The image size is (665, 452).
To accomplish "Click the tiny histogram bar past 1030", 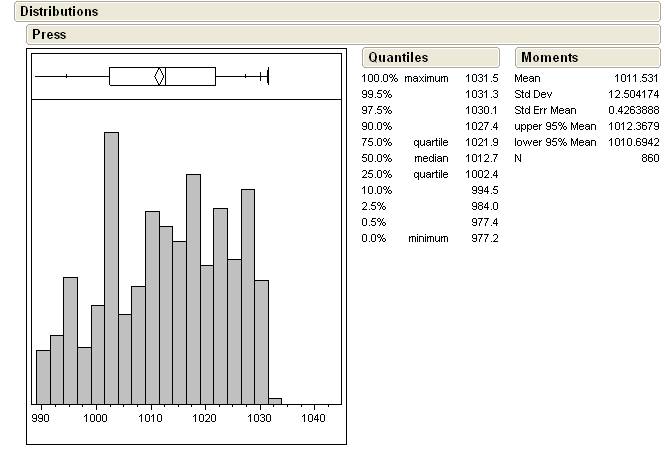I will (275, 400).
